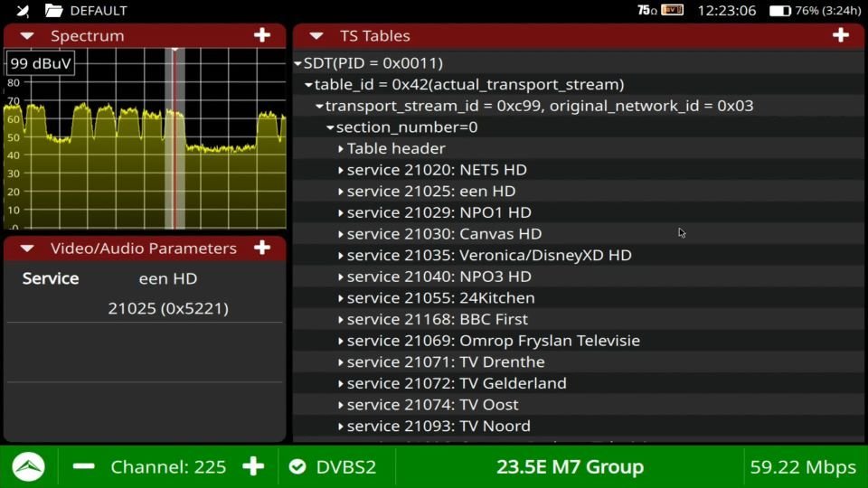Click plus icon on Video/Audio Parameters panel

pyautogui.click(x=262, y=248)
